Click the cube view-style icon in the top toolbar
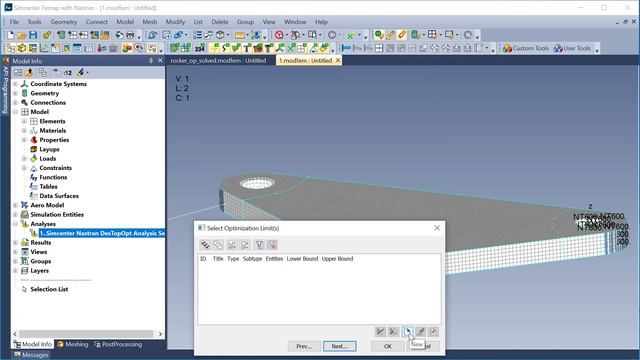640x360 pixels. coord(220,35)
